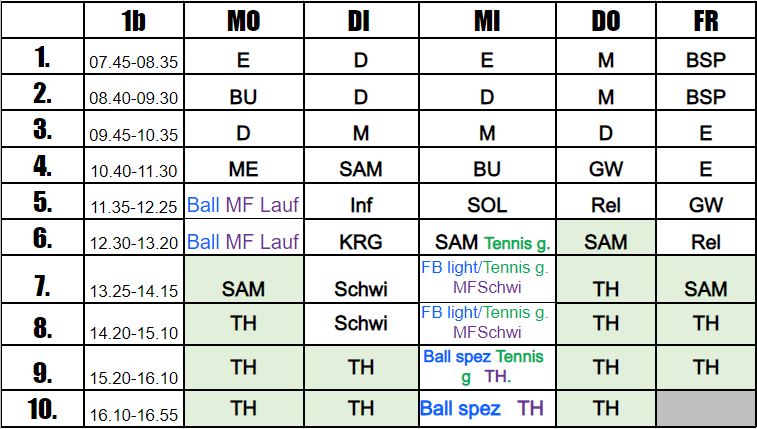The height and width of the screenshot is (429, 757).
Task: Select row number 10 label
Action: pyautogui.click(x=42, y=409)
